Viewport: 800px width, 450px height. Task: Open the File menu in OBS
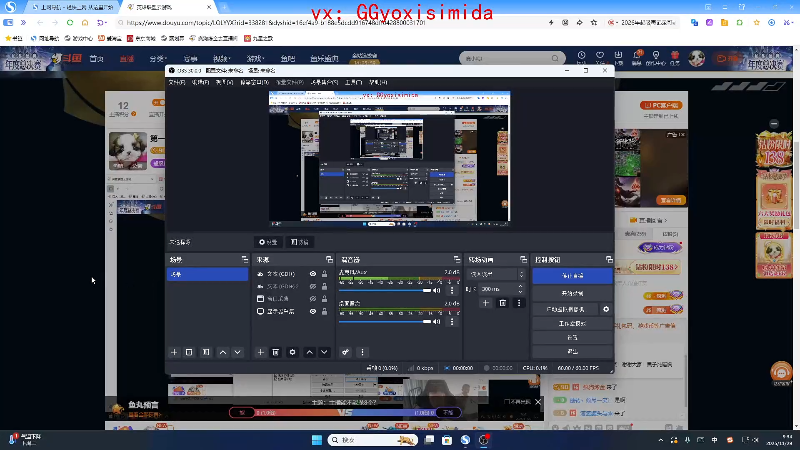coord(177,82)
